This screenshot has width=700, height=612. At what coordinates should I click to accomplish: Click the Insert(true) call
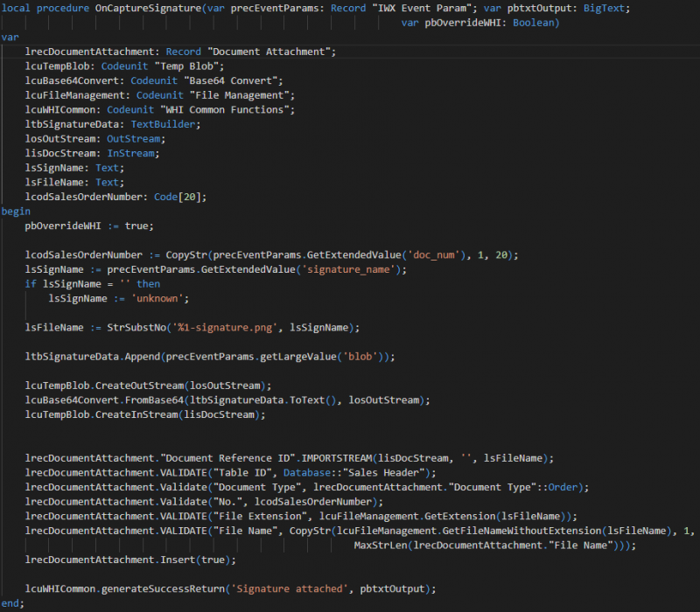coord(195,560)
